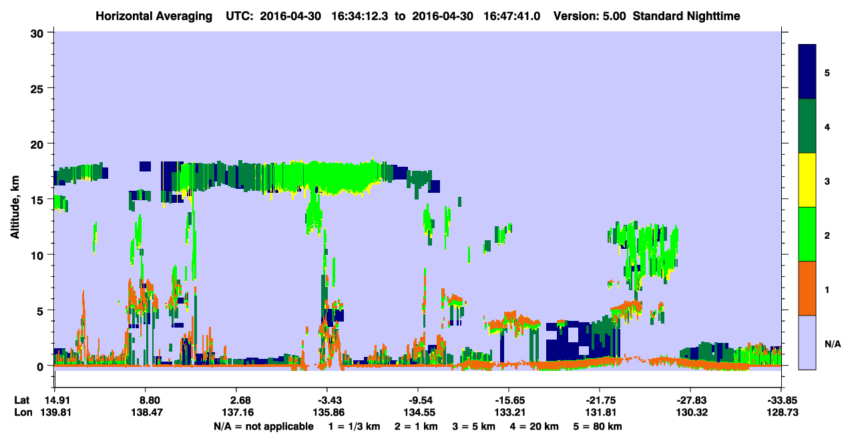Image resolution: width=868 pixels, height=445 pixels.
Task: Click the dark blue color bar segment labeled 5
Action: point(807,72)
